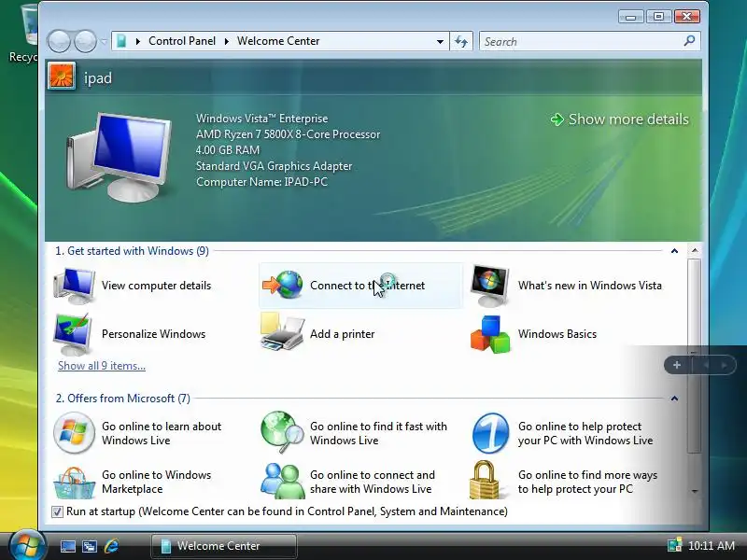
Task: Click the connect and share people icon
Action: click(x=282, y=481)
